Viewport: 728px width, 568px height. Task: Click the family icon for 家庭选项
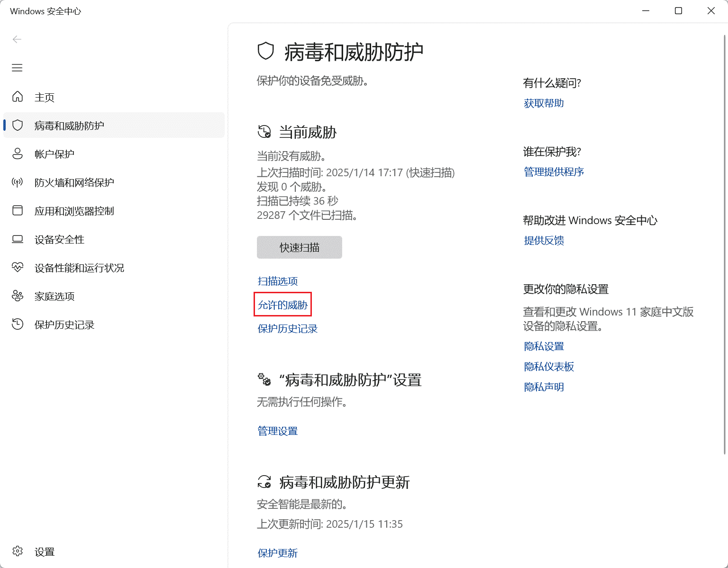point(18,296)
